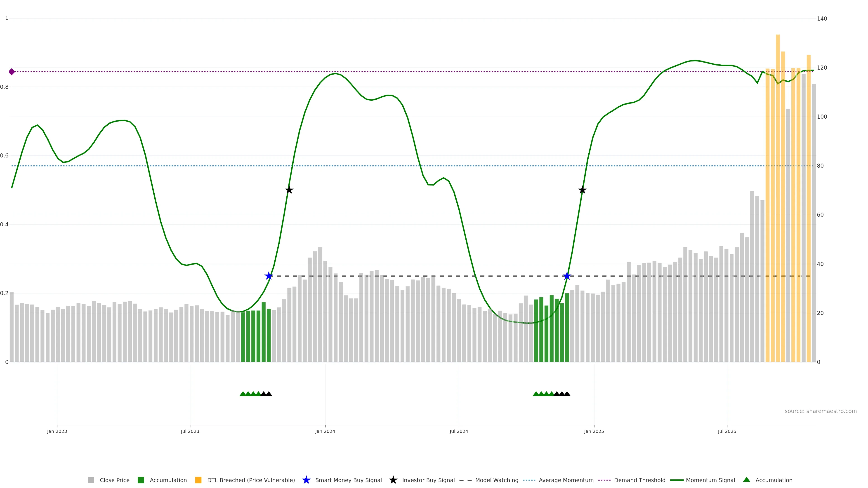This screenshot has width=868, height=488.
Task: Toggle DTL Breached (Price Vulnerable) legend entry
Action: (x=251, y=480)
